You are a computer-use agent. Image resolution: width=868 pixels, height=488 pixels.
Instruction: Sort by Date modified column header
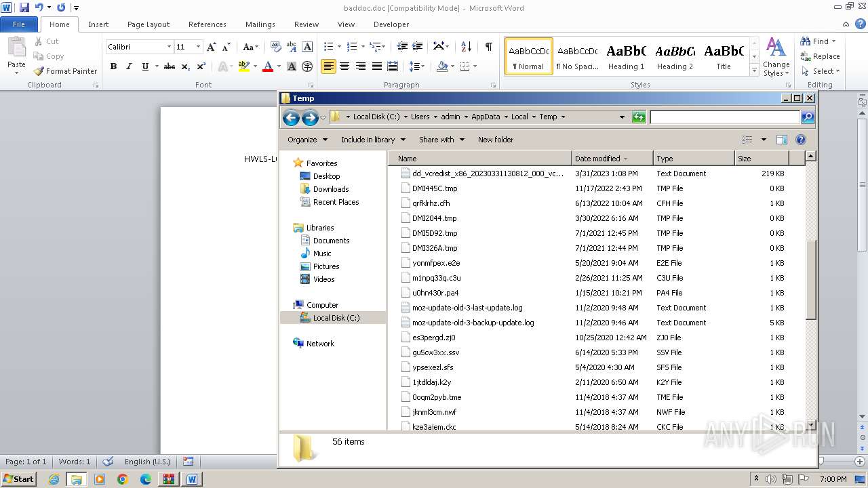[612, 159]
